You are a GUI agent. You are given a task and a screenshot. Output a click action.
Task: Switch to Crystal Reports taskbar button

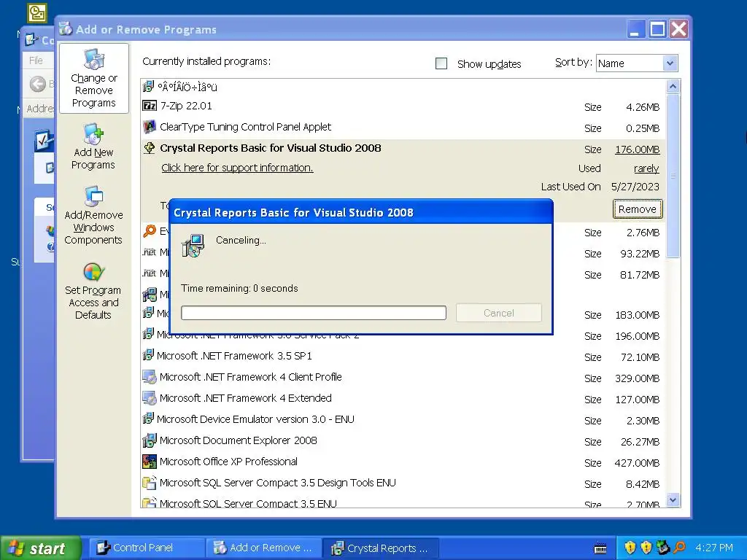(x=380, y=548)
